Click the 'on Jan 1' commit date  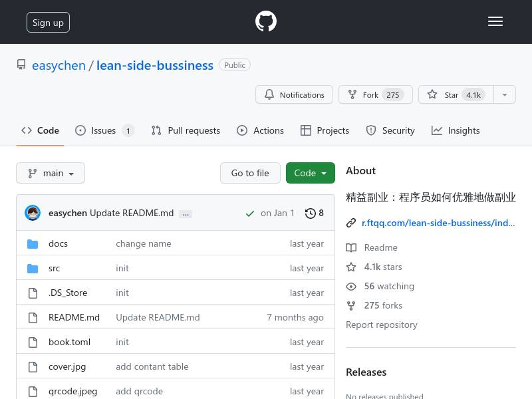coord(277,213)
